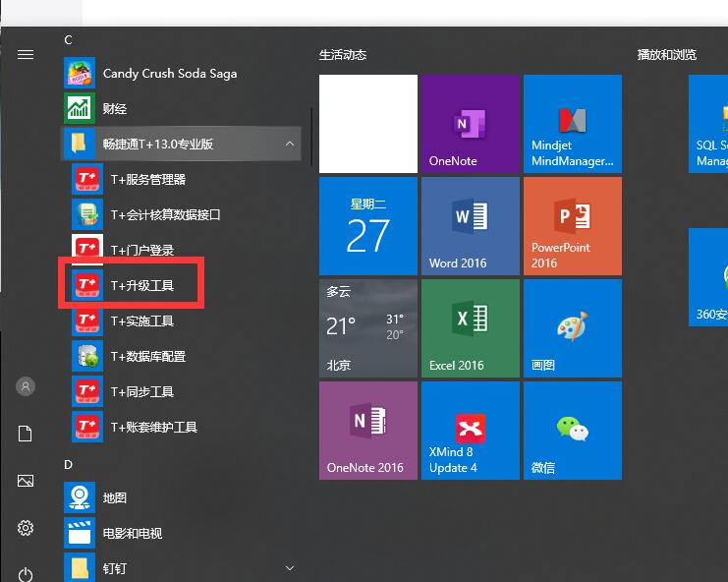Open the 财经 finance app icon
Viewport: 728px width, 582px height.
pyautogui.click(x=80, y=108)
